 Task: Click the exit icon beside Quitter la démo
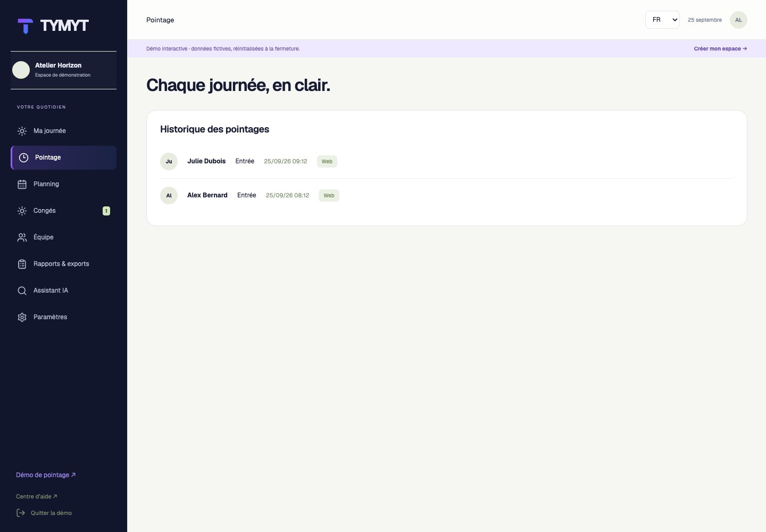pos(21,513)
